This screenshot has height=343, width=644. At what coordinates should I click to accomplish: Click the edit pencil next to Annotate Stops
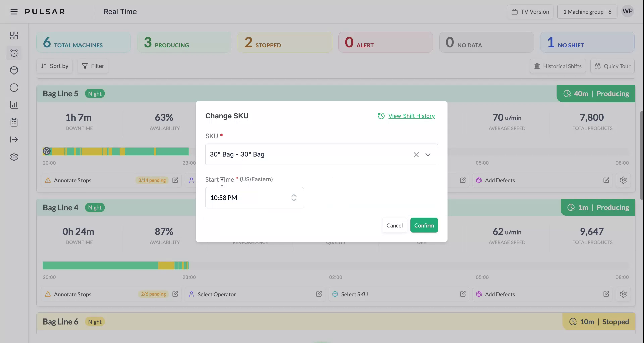(x=175, y=180)
